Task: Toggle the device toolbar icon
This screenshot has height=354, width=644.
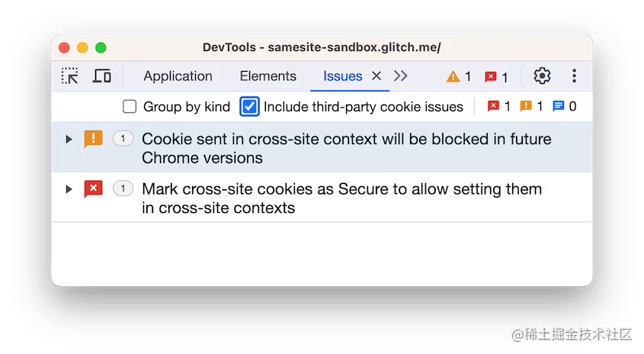Action: pyautogui.click(x=102, y=76)
